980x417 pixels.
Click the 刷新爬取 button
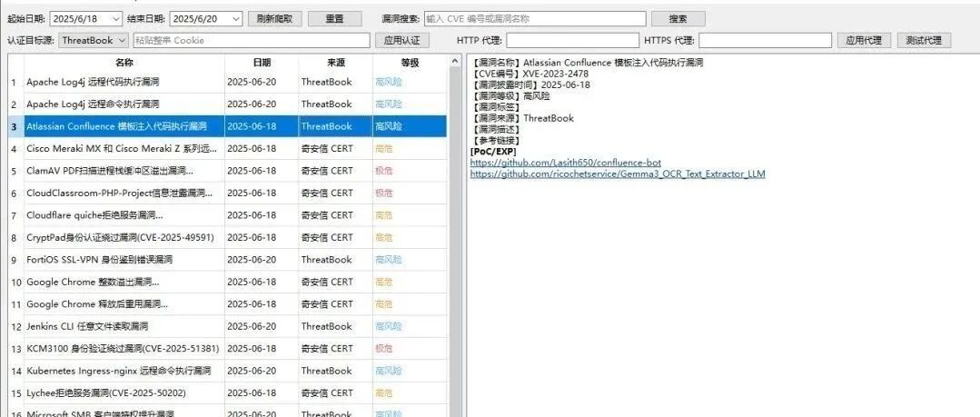275,19
